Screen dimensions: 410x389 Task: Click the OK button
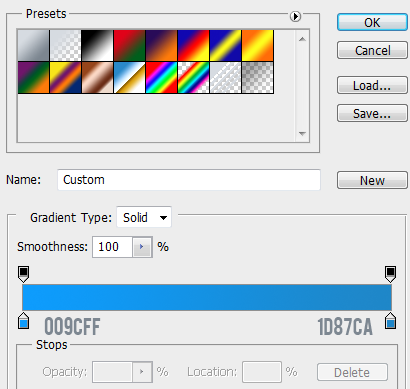(372, 22)
